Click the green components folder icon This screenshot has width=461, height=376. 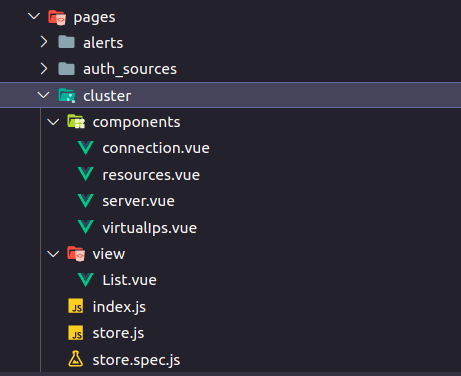coord(76,122)
